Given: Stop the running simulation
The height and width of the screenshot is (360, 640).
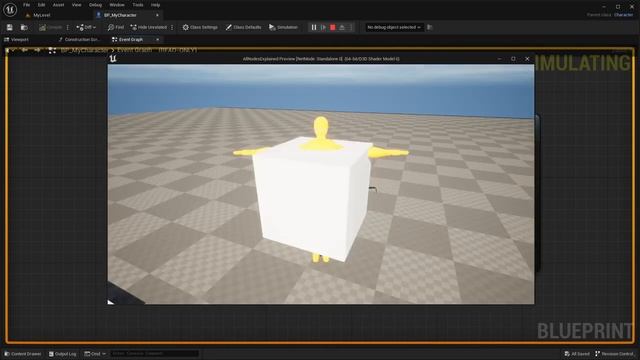Looking at the screenshot, I should coord(333,27).
